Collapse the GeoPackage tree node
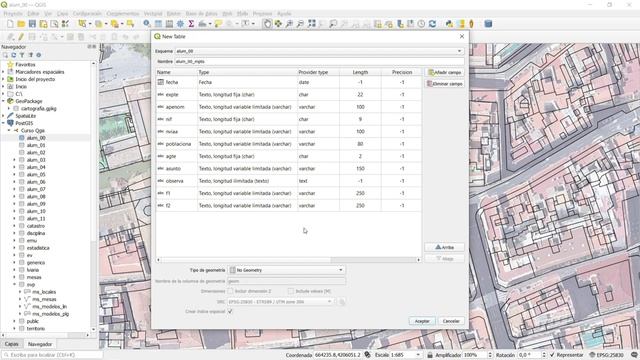Screen dimensions: 640x360 tap(3, 101)
